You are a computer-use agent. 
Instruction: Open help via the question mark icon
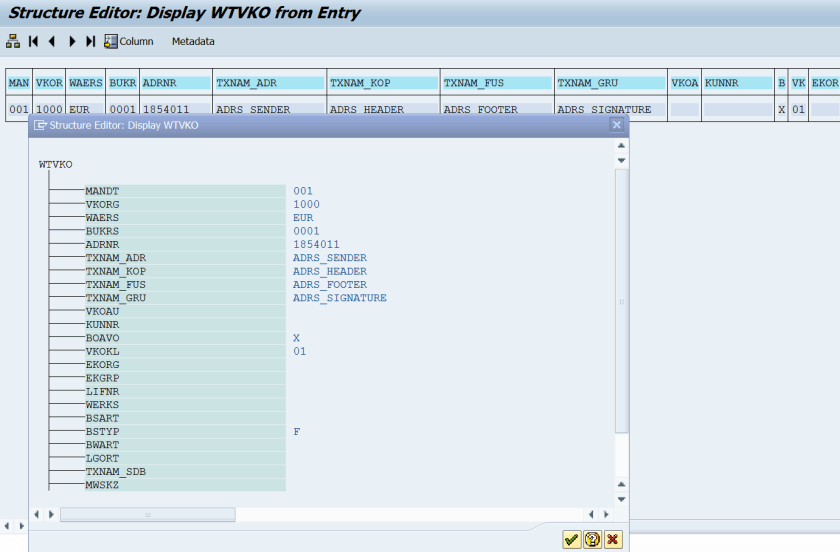pos(592,540)
